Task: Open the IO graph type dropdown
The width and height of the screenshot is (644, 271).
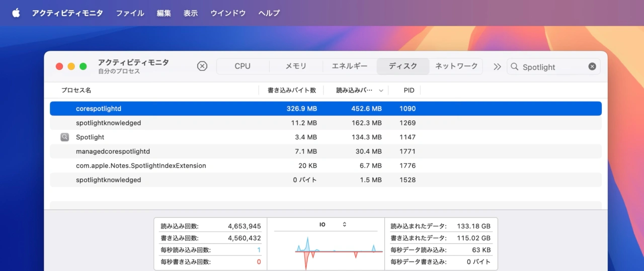Action: [x=333, y=224]
